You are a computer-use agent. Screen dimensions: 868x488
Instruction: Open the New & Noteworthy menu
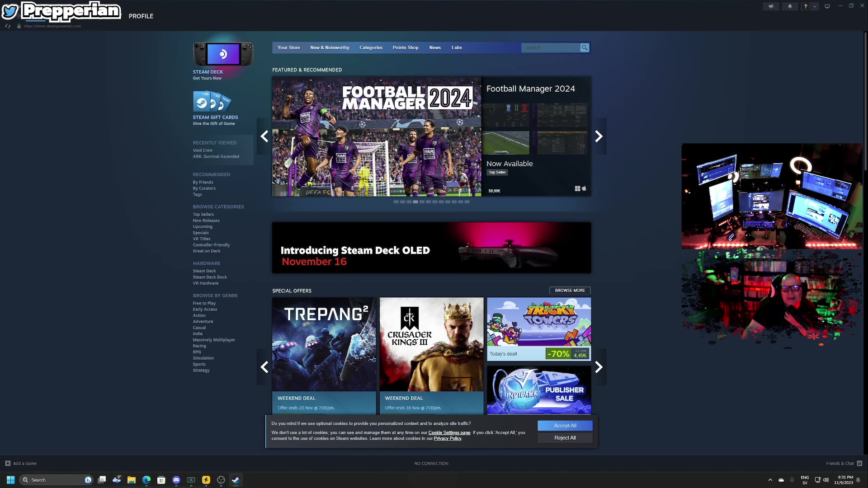330,47
